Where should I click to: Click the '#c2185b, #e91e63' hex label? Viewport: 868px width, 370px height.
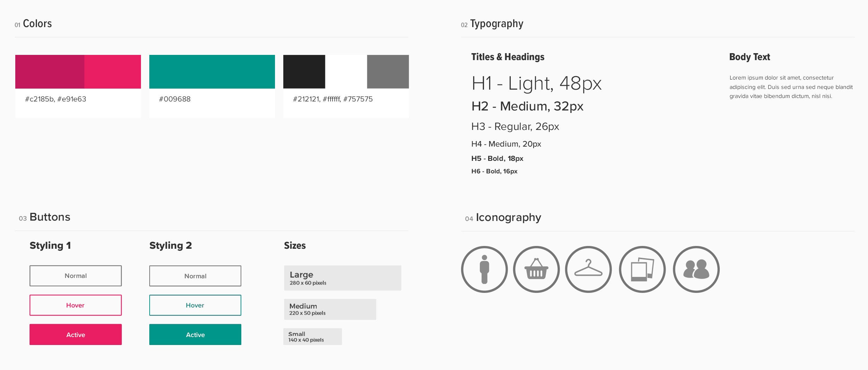click(x=56, y=99)
